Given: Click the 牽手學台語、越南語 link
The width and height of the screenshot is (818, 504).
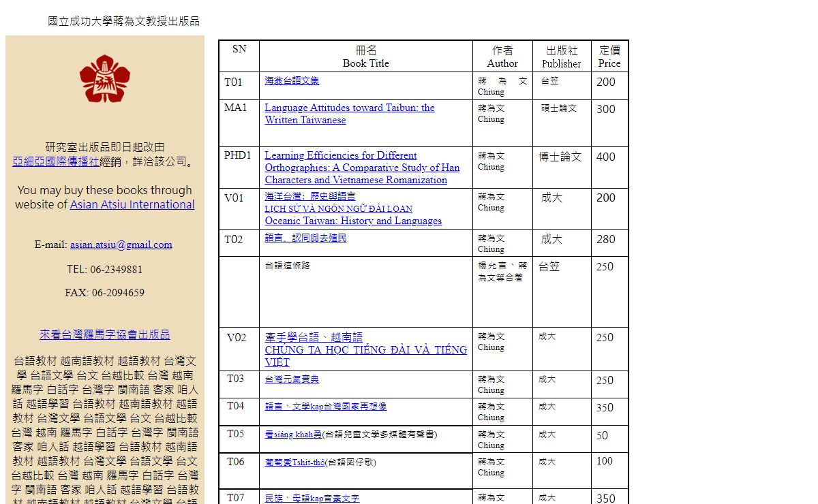Looking at the screenshot, I should click(314, 337).
